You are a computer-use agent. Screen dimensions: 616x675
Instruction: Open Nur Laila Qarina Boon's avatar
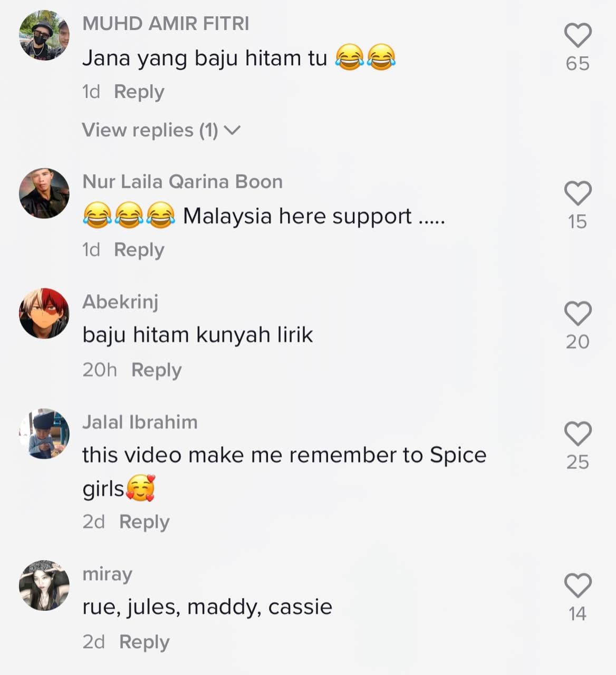(x=44, y=193)
